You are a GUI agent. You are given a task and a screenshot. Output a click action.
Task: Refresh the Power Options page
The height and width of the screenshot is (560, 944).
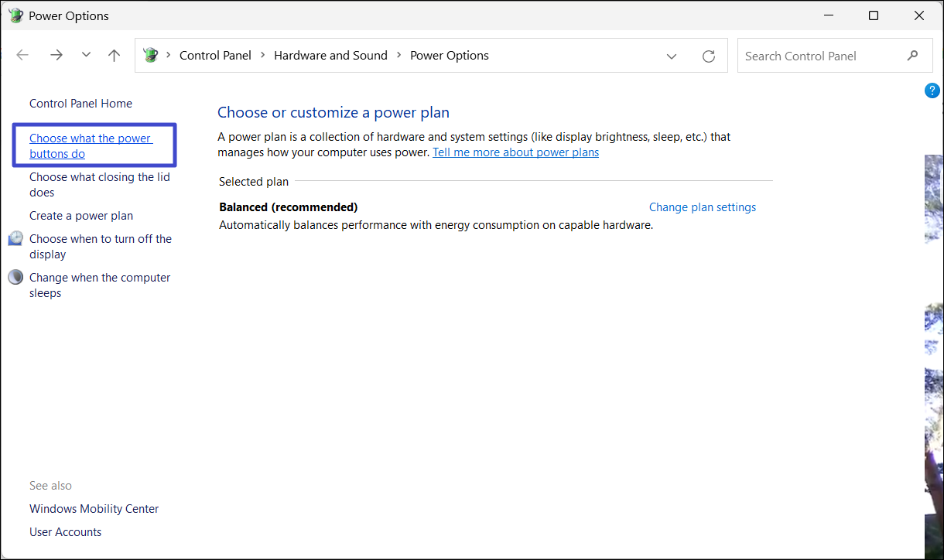tap(708, 56)
